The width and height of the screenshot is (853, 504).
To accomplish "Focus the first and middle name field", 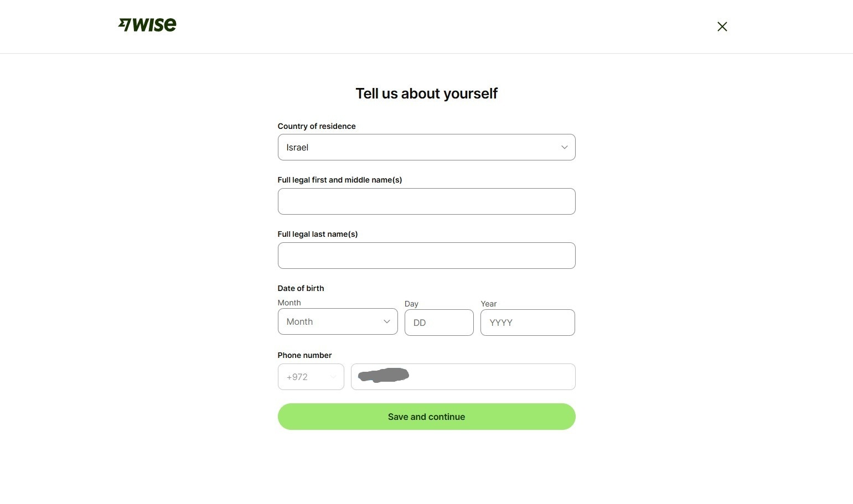I will point(426,201).
